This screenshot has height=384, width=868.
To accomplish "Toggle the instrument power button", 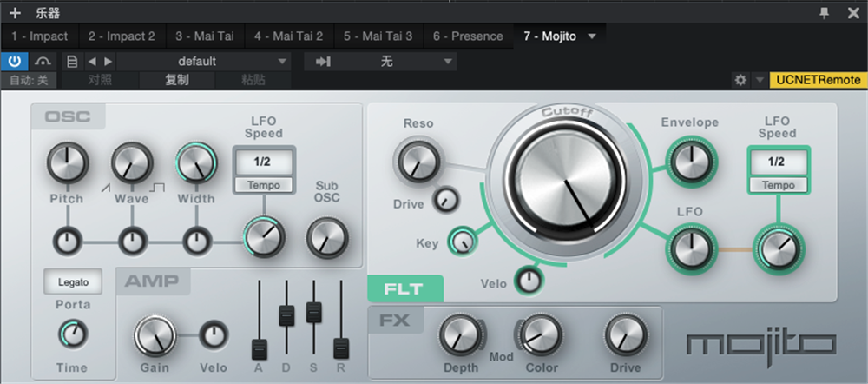I will (x=14, y=61).
